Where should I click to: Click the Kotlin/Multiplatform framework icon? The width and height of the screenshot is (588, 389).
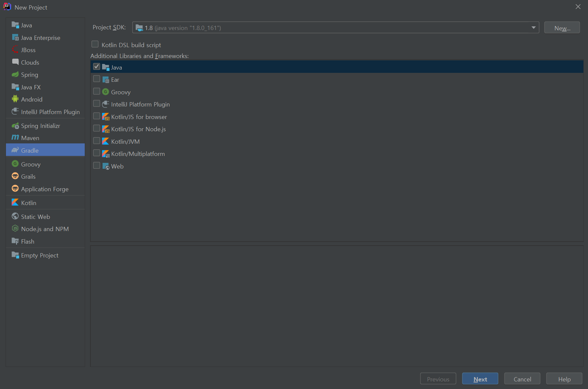point(106,154)
